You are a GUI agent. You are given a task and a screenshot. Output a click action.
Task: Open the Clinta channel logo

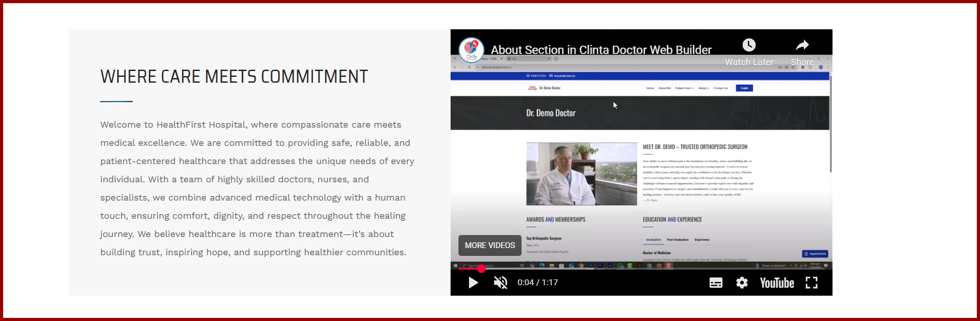tap(471, 50)
